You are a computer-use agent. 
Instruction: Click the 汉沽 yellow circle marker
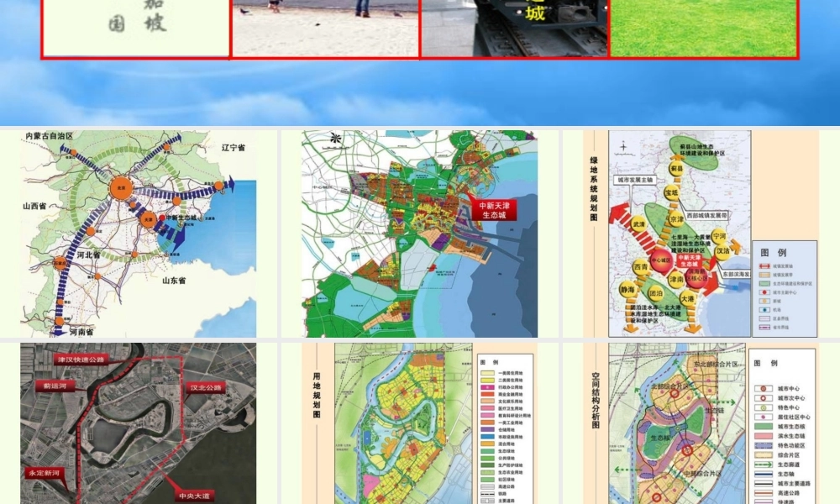pos(723,250)
